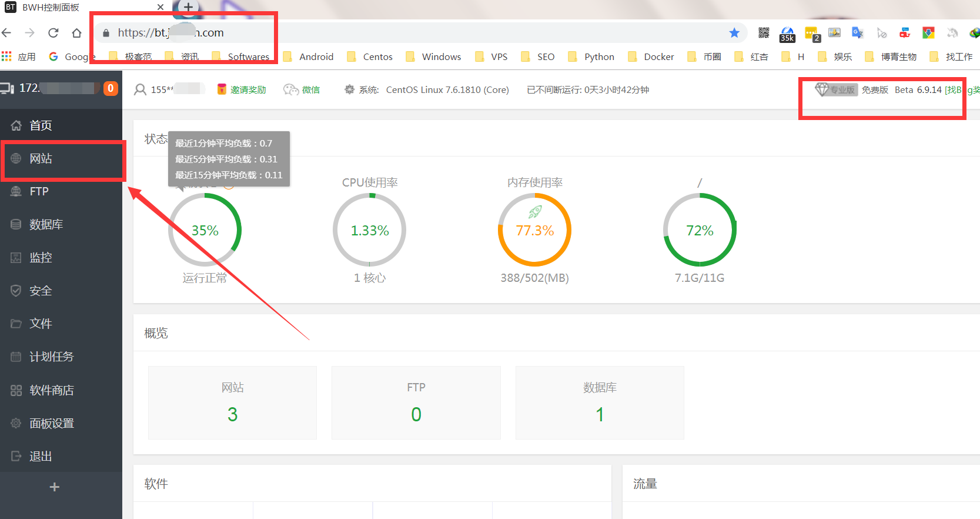This screenshot has height=519, width=980.
Task: Click the load status 35% gauge
Action: [x=205, y=230]
